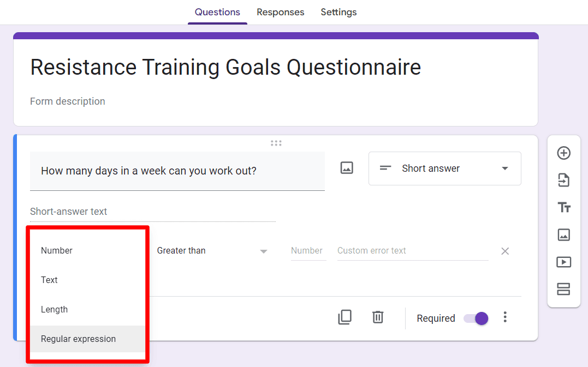
Task: Select Number from the validation menu
Action: [87, 250]
